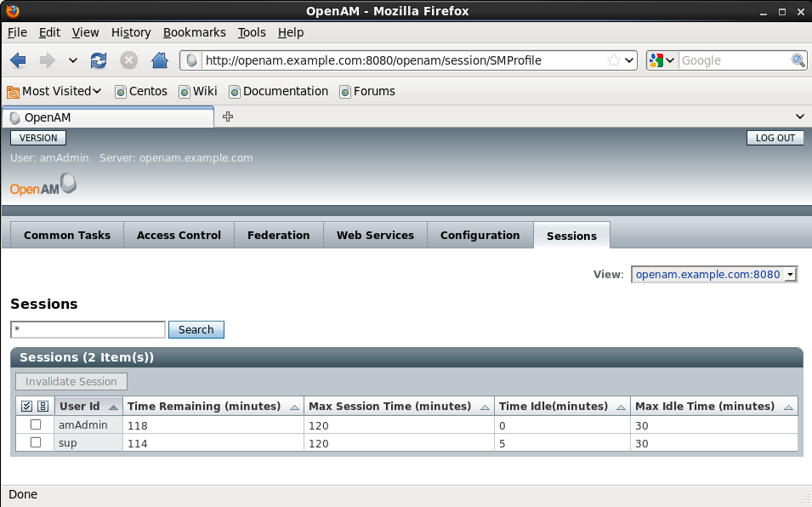Sort by Max Idle Time column arrow
This screenshot has height=507, width=812.
(789, 407)
